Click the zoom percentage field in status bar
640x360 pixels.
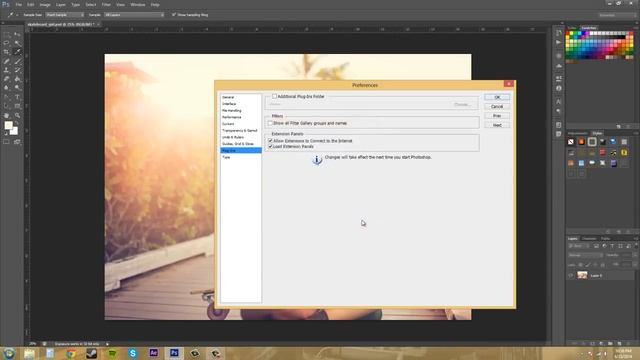[x=32, y=344]
